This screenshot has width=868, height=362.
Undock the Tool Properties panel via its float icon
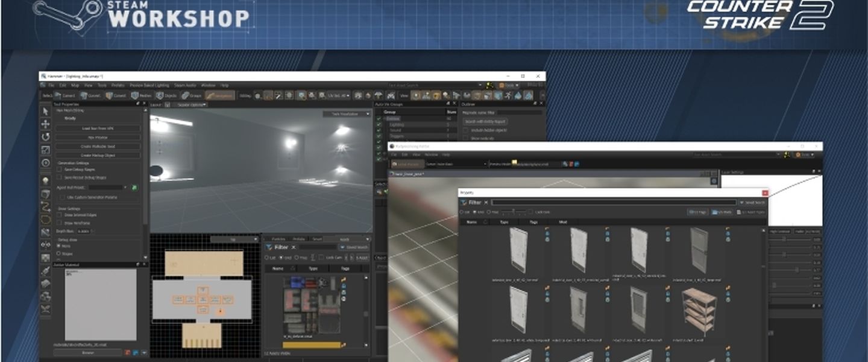point(137,103)
